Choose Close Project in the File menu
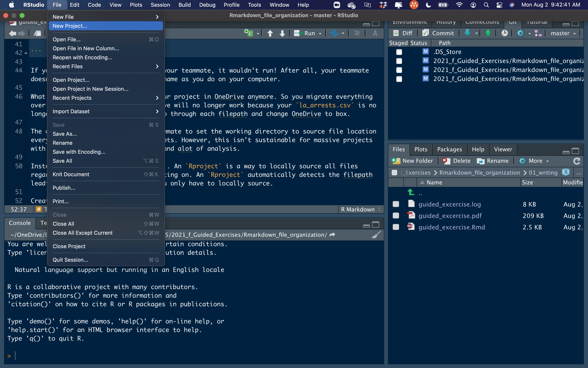The width and height of the screenshot is (588, 368). pos(106,246)
